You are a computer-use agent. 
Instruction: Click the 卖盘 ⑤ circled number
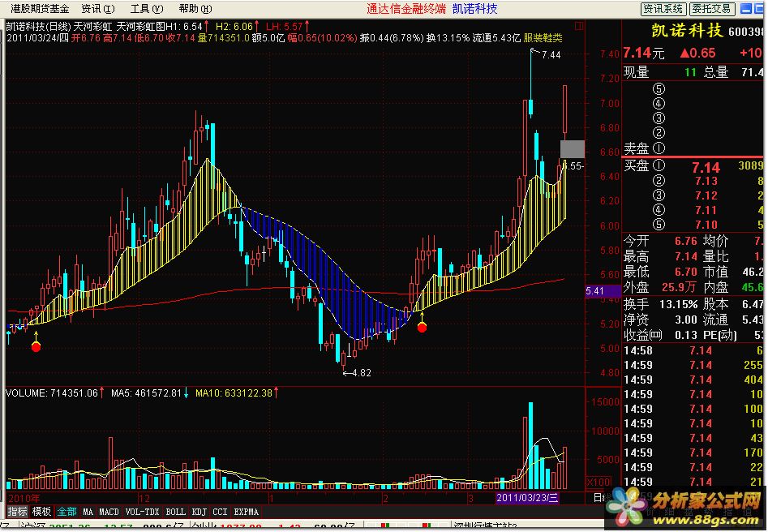[x=659, y=88]
